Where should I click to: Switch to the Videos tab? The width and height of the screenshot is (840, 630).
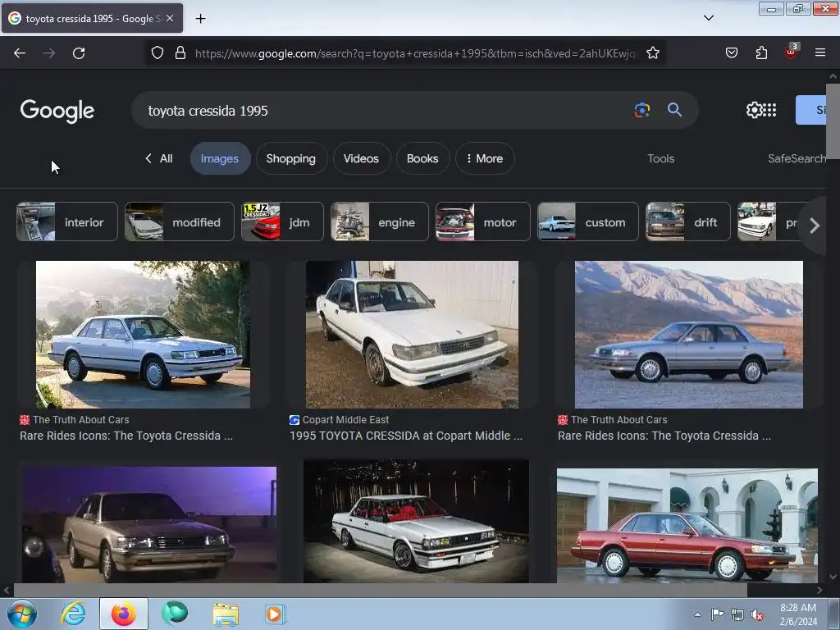click(361, 158)
